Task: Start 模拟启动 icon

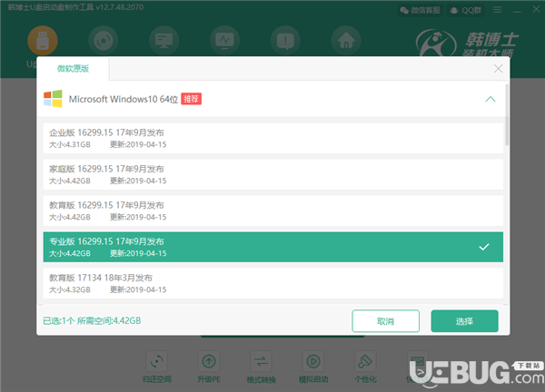Action: tap(313, 361)
